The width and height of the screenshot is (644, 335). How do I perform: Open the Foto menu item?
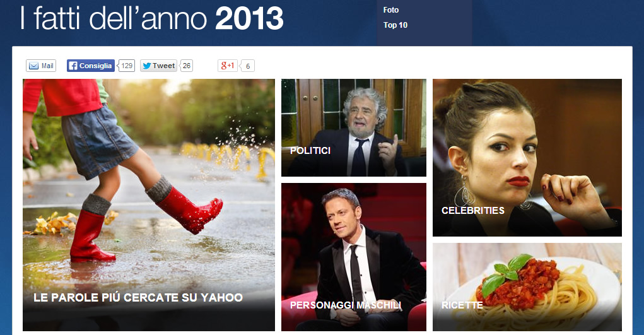tap(391, 10)
